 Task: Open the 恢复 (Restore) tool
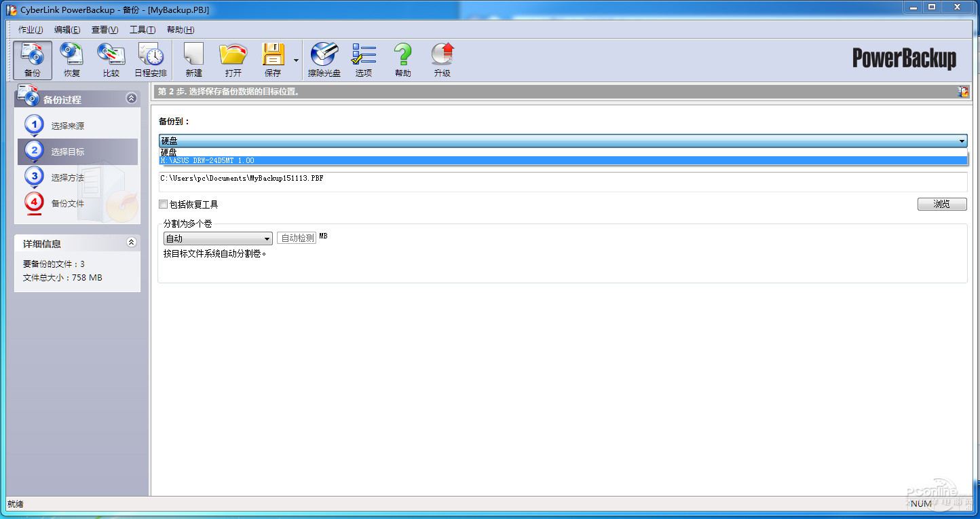tap(71, 60)
